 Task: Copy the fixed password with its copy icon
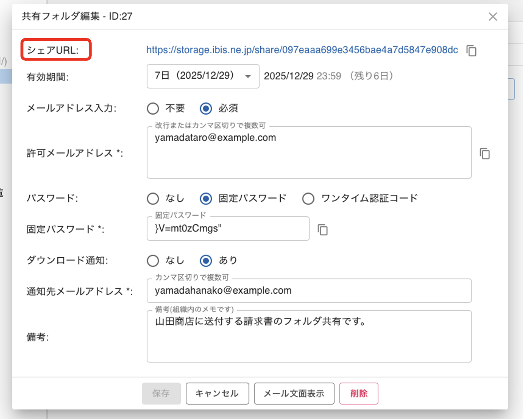pos(322,229)
